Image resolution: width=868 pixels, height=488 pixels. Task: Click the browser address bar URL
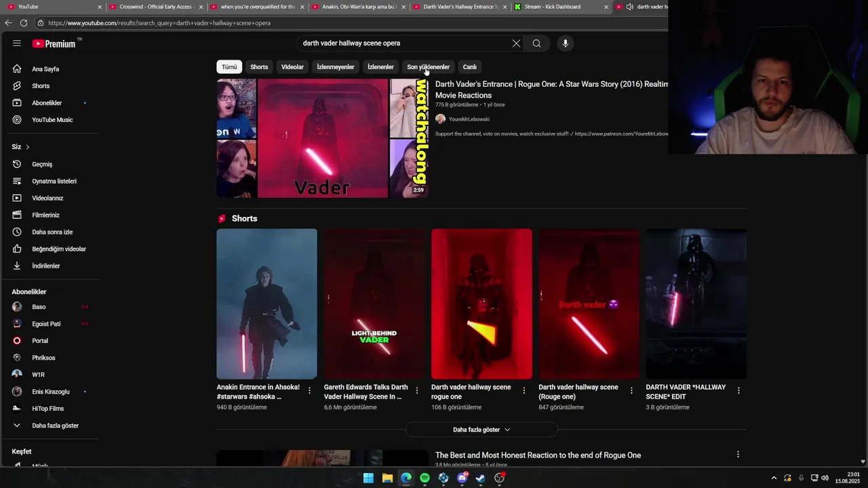[159, 23]
